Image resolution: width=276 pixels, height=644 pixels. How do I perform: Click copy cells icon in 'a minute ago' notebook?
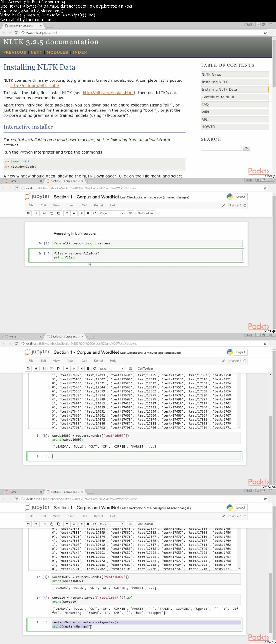point(51,213)
